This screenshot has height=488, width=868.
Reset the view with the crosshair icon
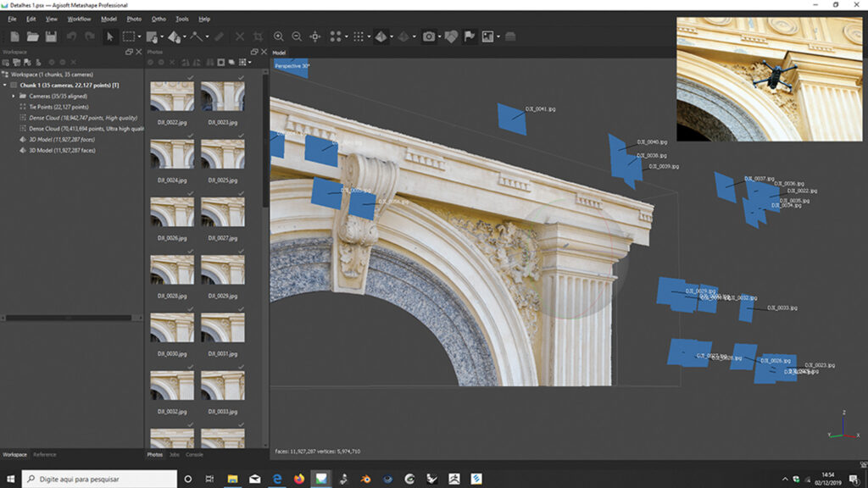coord(315,36)
